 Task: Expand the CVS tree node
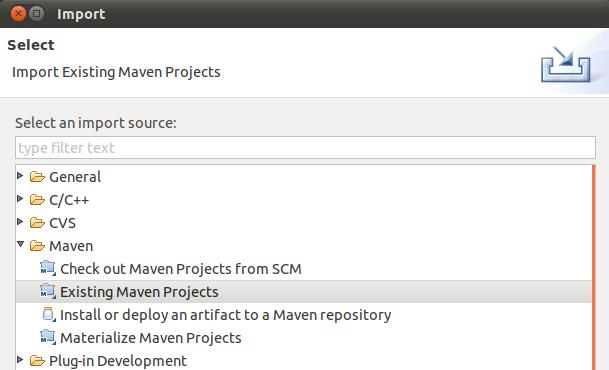pos(20,222)
